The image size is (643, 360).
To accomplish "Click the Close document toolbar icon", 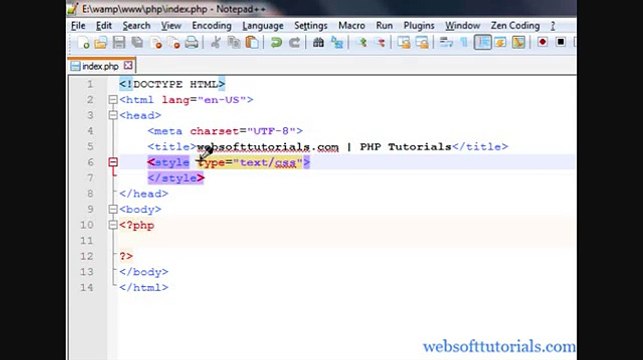I will point(156,42).
